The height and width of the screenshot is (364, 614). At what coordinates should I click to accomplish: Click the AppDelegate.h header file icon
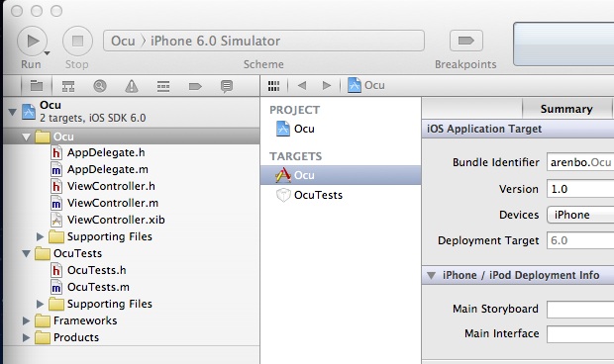coord(56,152)
